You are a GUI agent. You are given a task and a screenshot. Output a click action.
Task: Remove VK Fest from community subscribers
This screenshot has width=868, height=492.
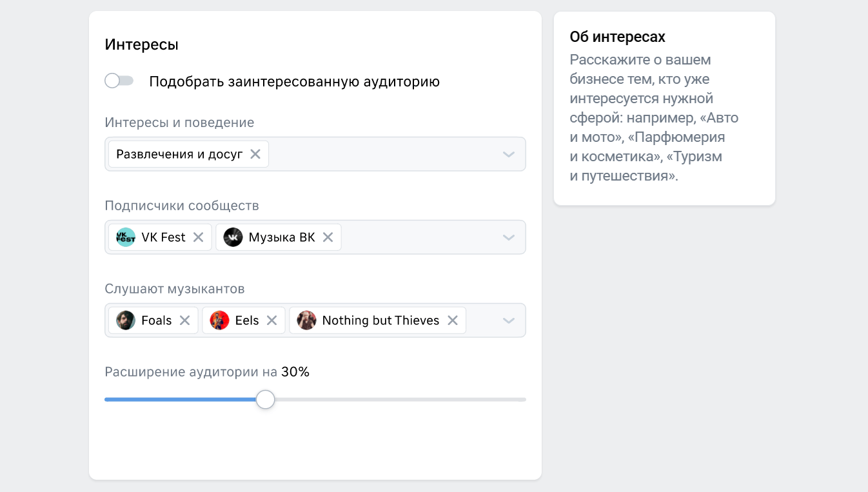198,237
